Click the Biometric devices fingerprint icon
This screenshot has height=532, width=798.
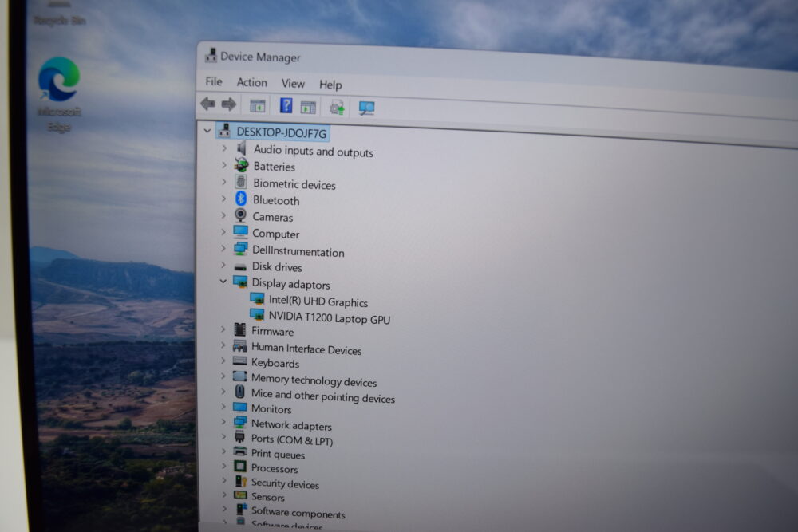[241, 182]
